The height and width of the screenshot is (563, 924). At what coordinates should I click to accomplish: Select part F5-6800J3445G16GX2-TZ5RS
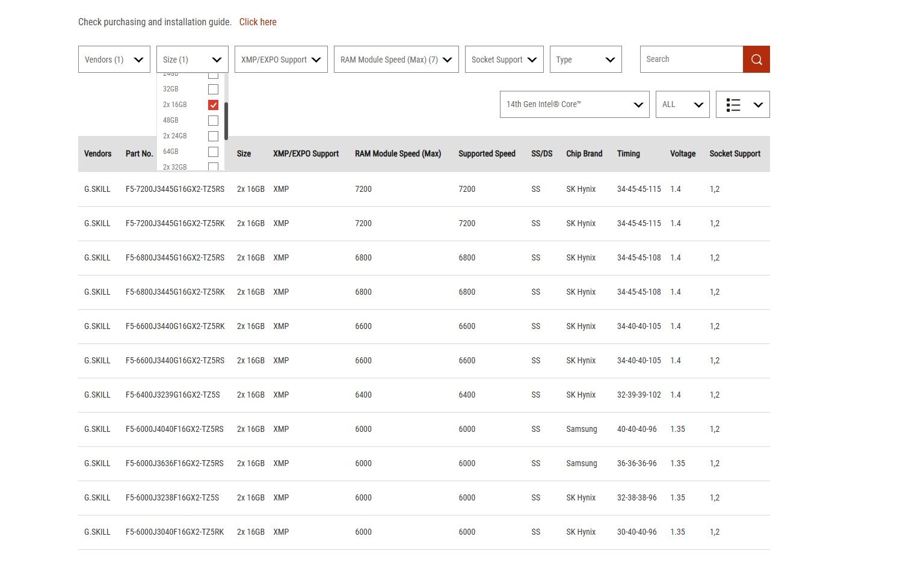point(175,258)
